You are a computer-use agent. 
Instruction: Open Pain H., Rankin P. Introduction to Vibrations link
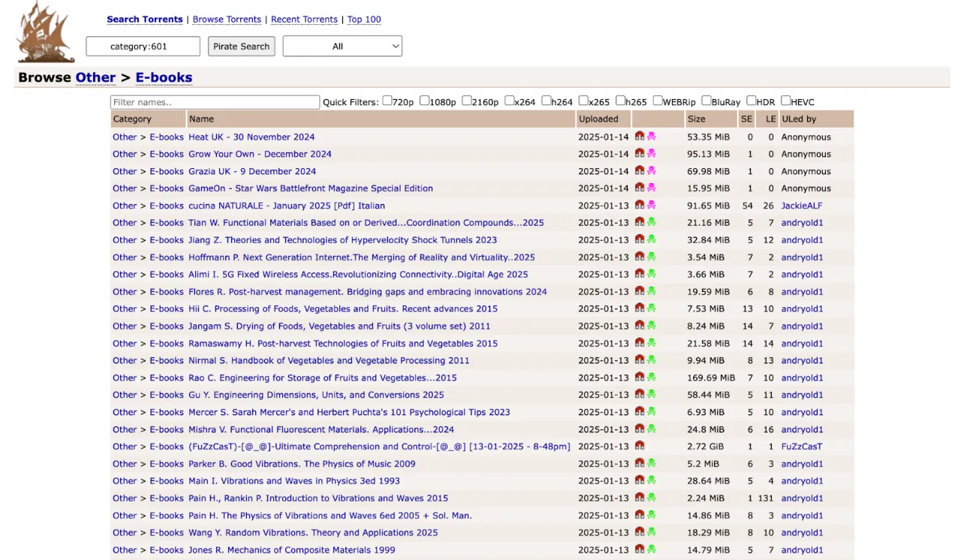(x=318, y=498)
